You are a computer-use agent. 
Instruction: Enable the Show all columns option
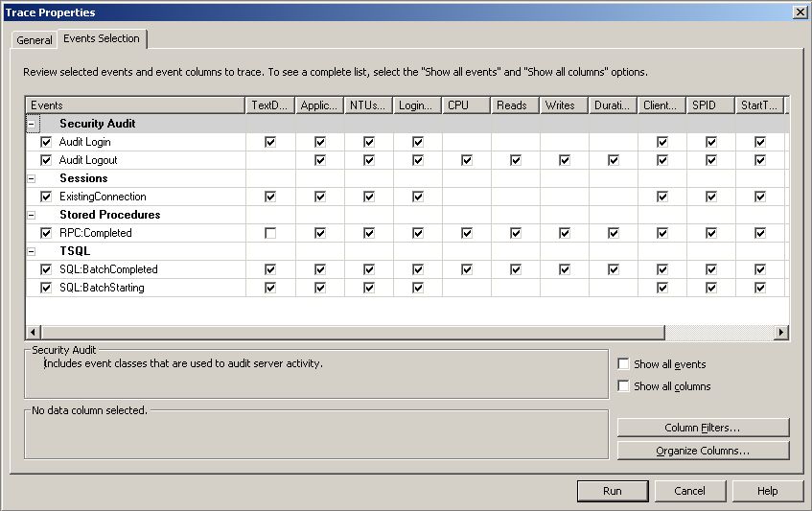coord(624,386)
